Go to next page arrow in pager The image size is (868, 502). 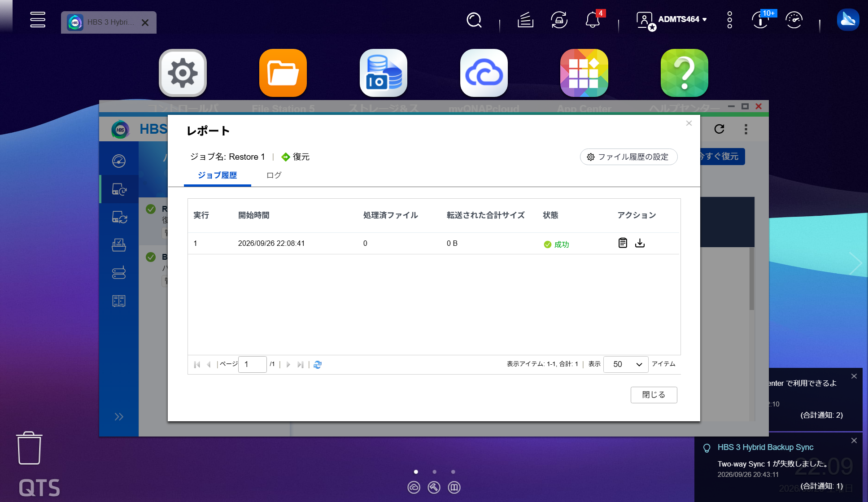click(x=288, y=365)
